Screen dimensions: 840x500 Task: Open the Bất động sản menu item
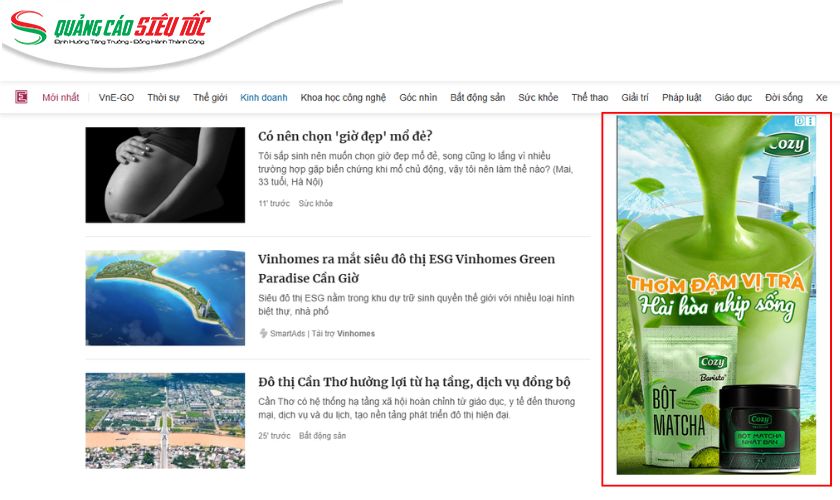coord(477,98)
